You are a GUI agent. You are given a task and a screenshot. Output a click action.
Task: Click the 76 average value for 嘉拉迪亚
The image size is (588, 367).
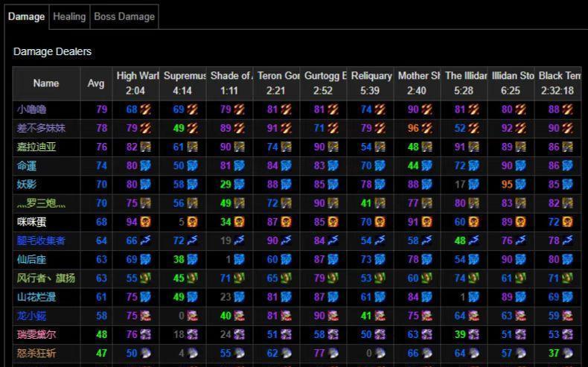click(x=102, y=147)
